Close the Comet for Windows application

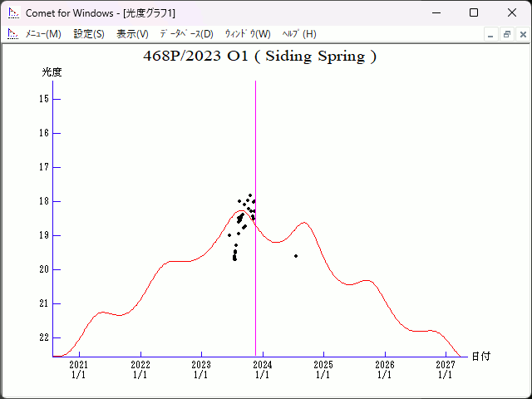click(512, 12)
